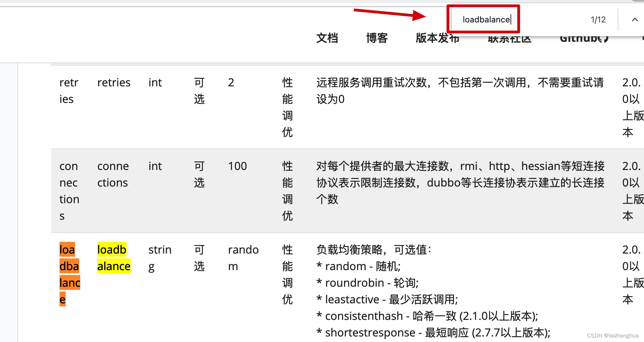
Task: Click the 负载均衡策略 description line
Action: (x=374, y=250)
